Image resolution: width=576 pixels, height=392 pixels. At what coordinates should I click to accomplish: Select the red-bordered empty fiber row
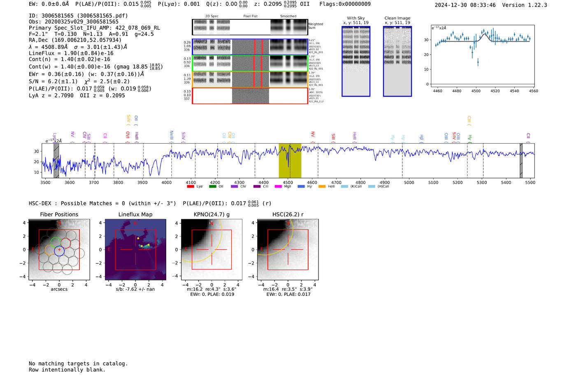point(250,95)
